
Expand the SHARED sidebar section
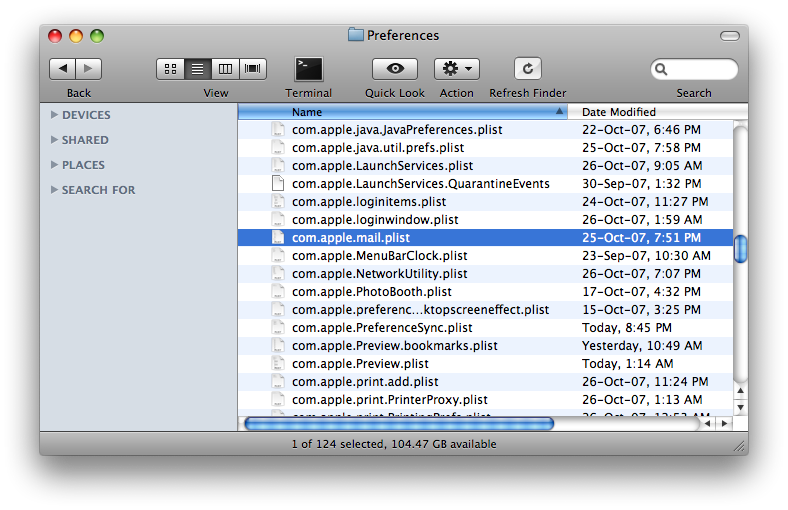(x=54, y=140)
